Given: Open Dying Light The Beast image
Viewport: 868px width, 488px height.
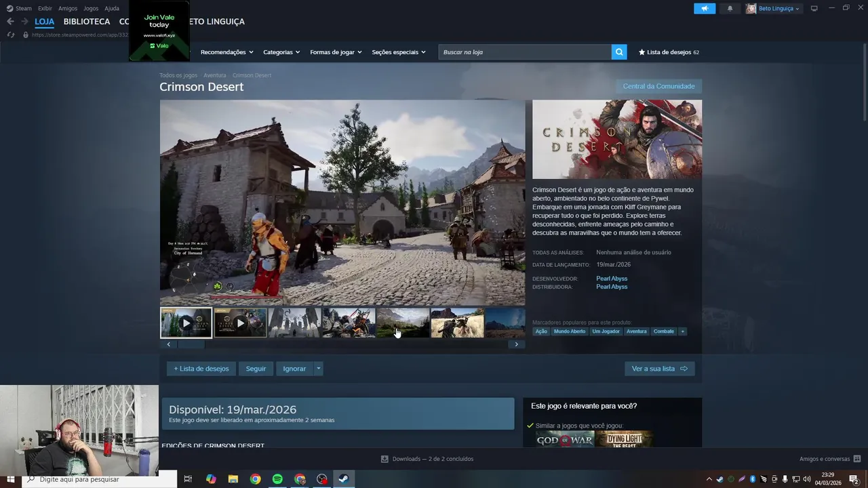Looking at the screenshot, I should click(625, 439).
